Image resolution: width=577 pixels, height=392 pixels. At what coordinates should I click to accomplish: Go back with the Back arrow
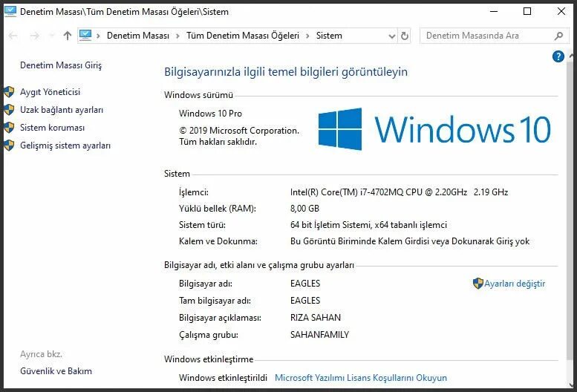pos(13,36)
